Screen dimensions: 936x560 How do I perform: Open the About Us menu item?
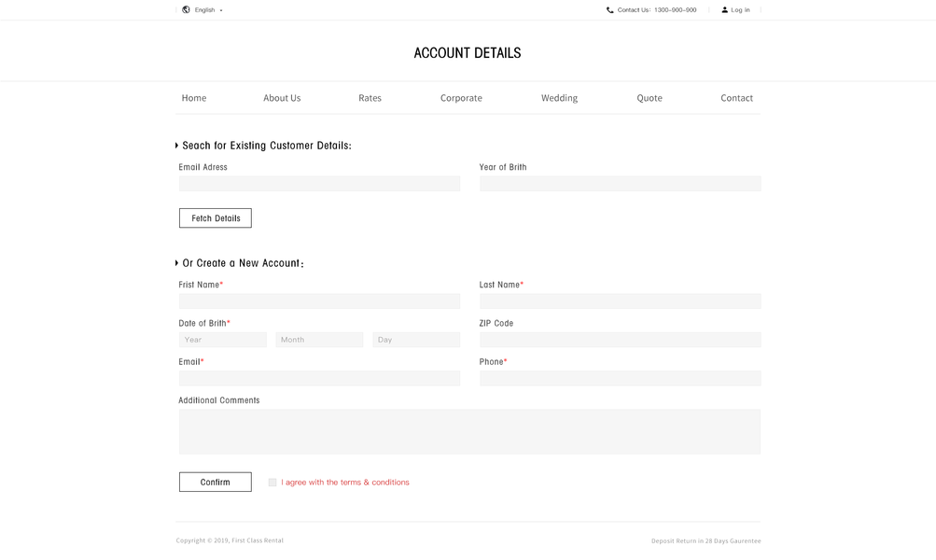pos(282,98)
